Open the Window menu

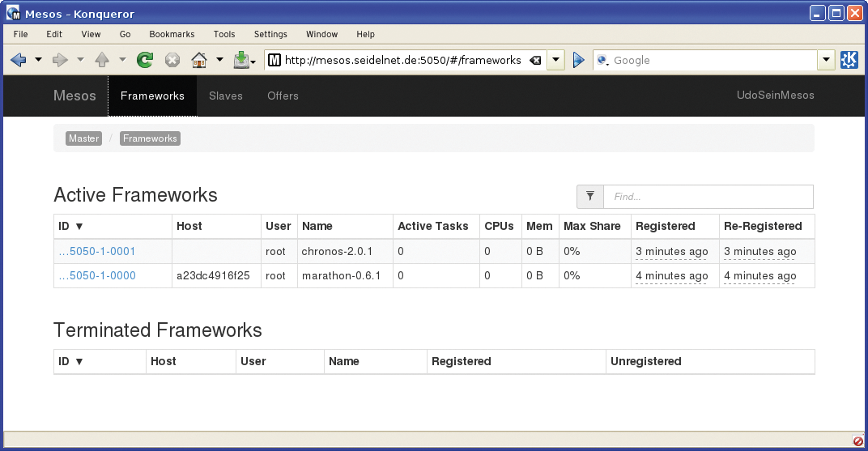(321, 34)
